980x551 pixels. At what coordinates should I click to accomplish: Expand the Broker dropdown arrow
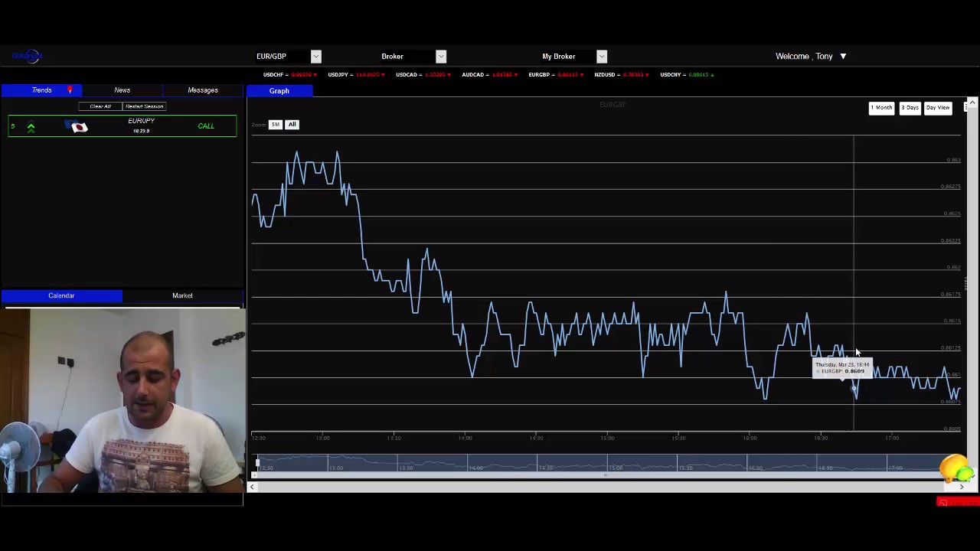point(441,56)
